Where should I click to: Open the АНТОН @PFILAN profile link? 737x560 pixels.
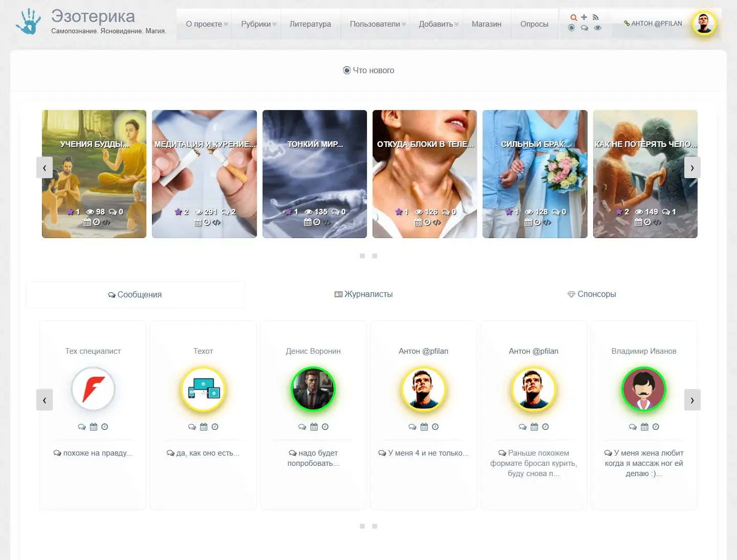tap(653, 24)
